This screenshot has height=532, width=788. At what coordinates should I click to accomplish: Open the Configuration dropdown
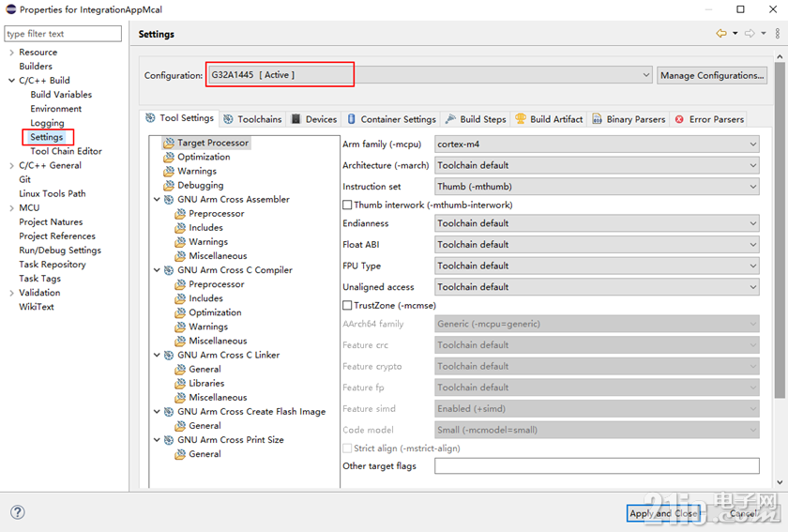coord(430,75)
